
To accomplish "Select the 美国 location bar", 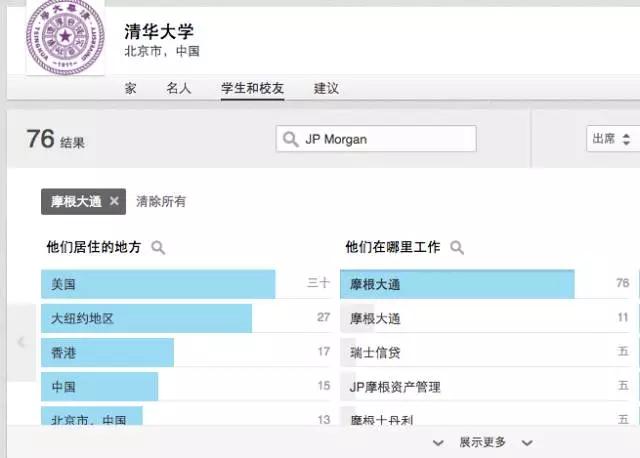I will [158, 284].
